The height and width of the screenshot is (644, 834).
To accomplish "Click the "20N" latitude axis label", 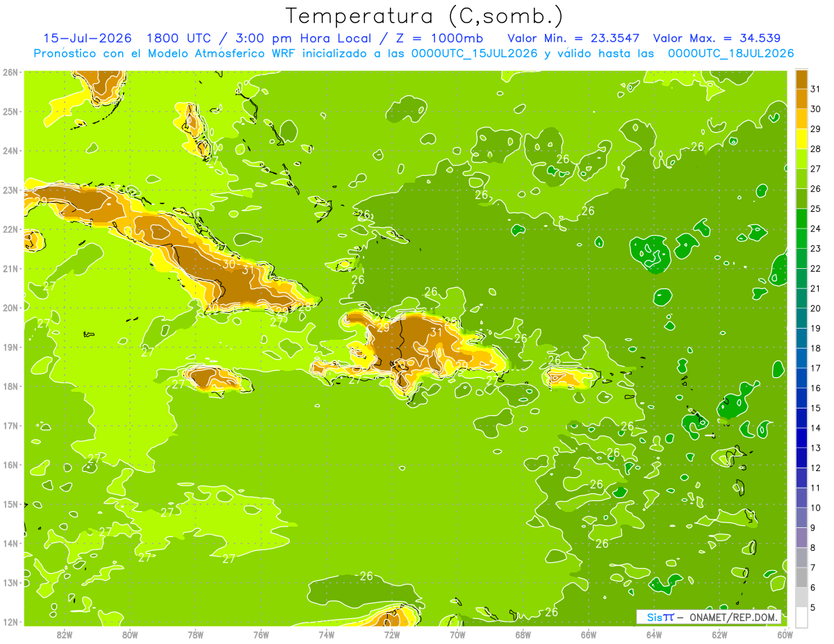I will point(10,308).
